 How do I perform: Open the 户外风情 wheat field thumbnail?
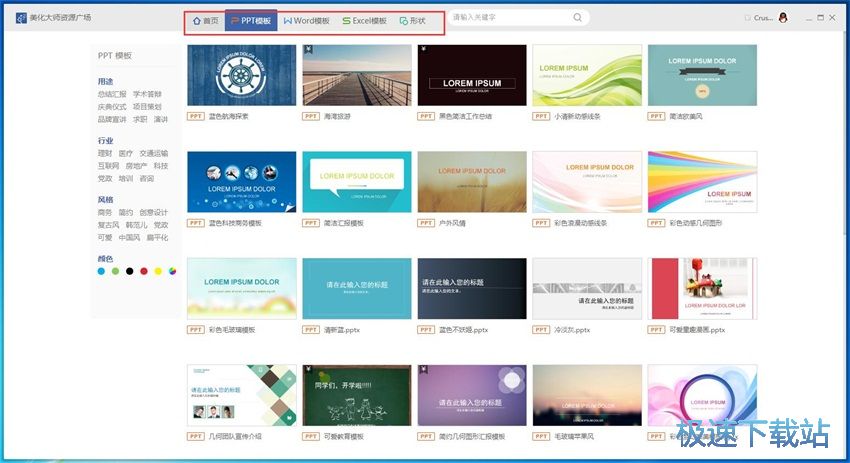coord(472,182)
